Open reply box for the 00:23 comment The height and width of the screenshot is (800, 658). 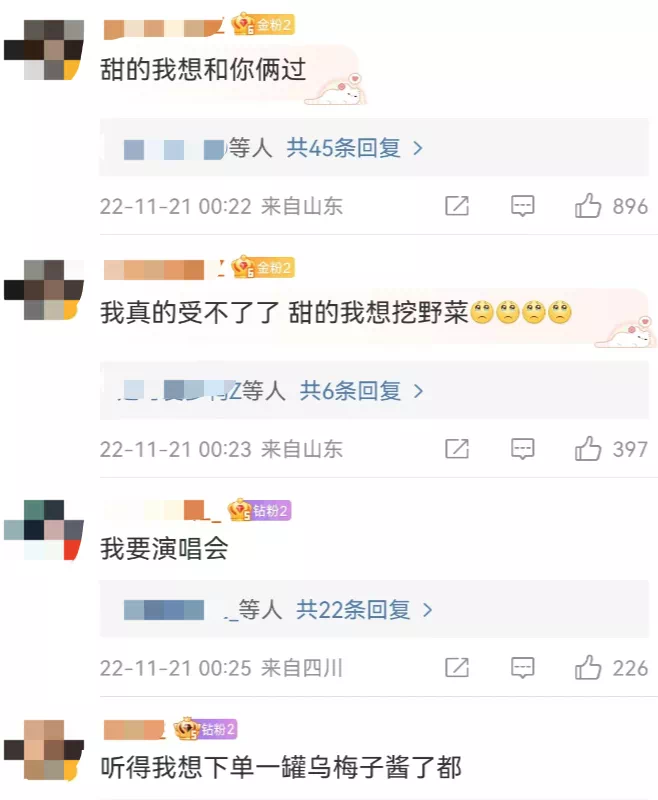point(522,448)
